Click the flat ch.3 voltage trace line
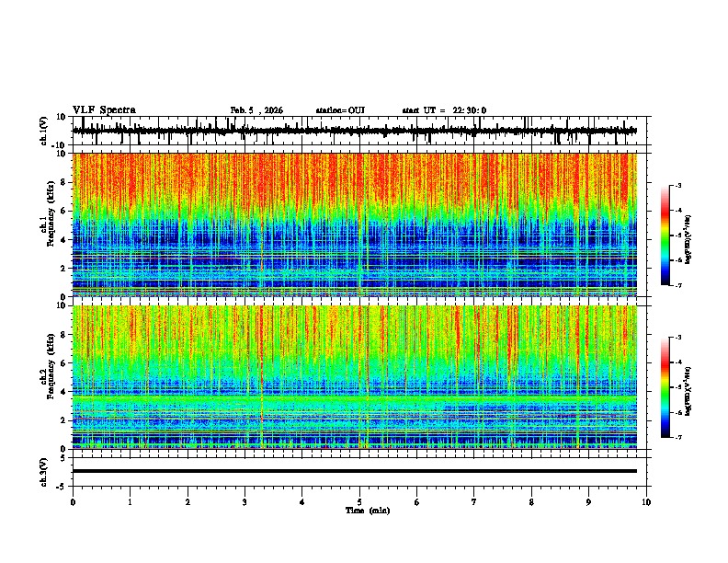The height and width of the screenshot is (563, 728). [354, 471]
